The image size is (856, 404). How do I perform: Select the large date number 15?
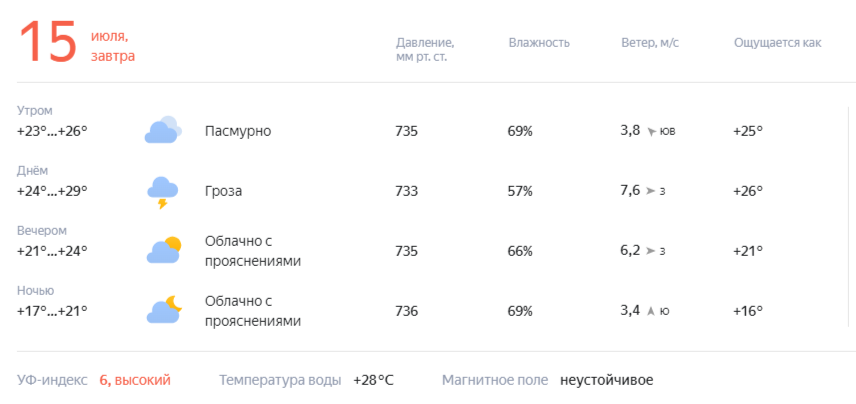click(x=47, y=42)
